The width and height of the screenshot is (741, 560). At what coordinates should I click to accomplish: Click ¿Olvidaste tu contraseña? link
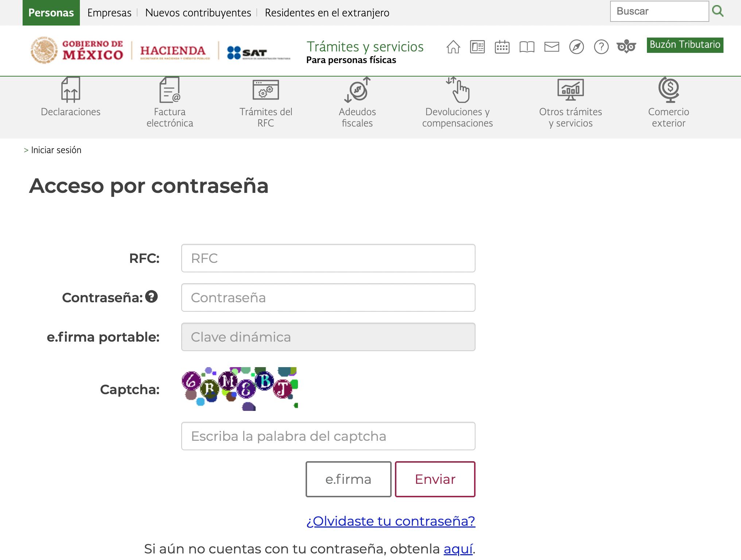point(391,521)
